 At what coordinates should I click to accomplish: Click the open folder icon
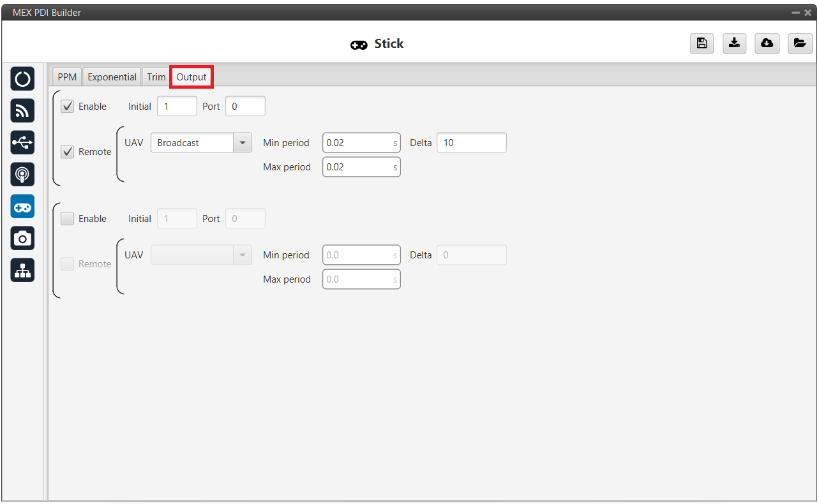pyautogui.click(x=799, y=43)
